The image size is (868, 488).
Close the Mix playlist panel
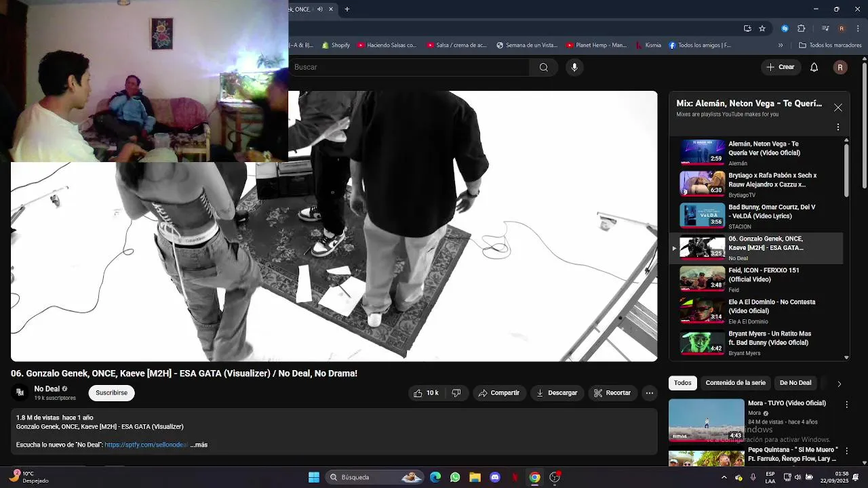[838, 108]
